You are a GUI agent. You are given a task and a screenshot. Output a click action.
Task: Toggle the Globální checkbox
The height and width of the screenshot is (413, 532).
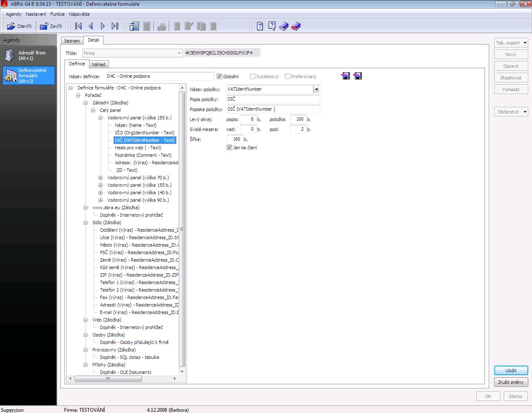pyautogui.click(x=219, y=77)
